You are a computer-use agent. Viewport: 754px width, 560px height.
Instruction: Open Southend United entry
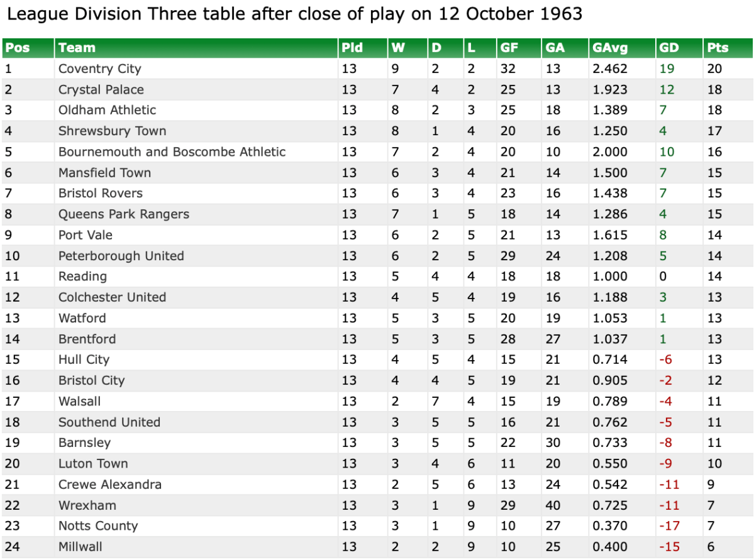pyautogui.click(x=109, y=422)
